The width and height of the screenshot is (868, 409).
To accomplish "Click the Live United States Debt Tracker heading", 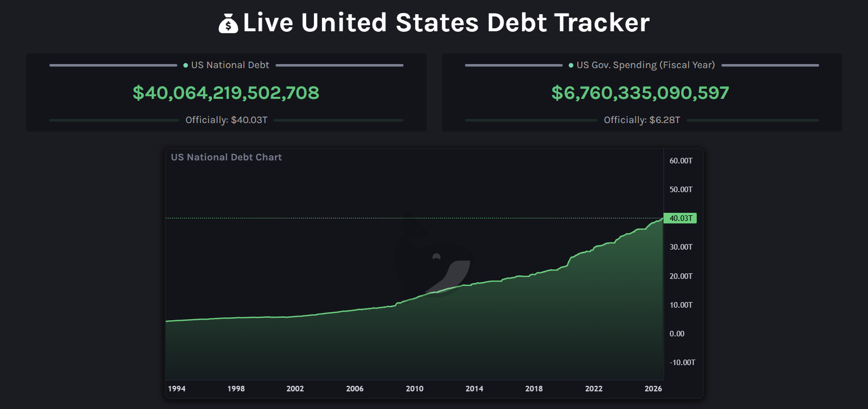I will coord(446,23).
